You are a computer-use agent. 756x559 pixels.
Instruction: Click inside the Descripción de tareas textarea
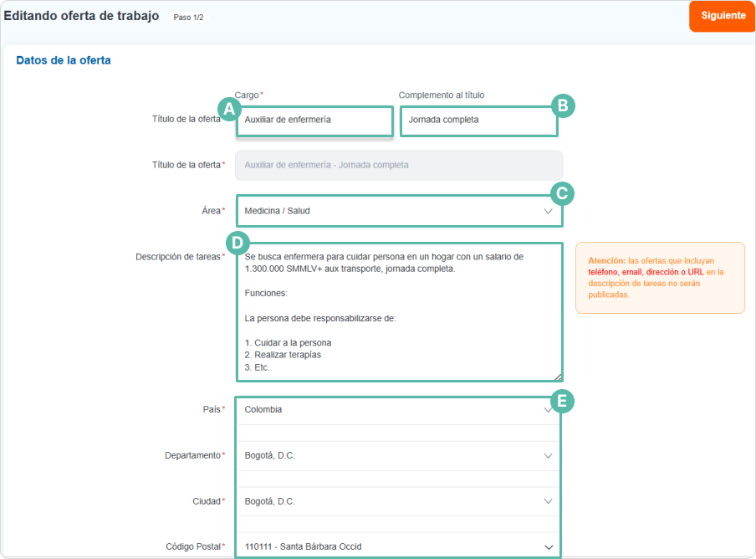(399, 311)
